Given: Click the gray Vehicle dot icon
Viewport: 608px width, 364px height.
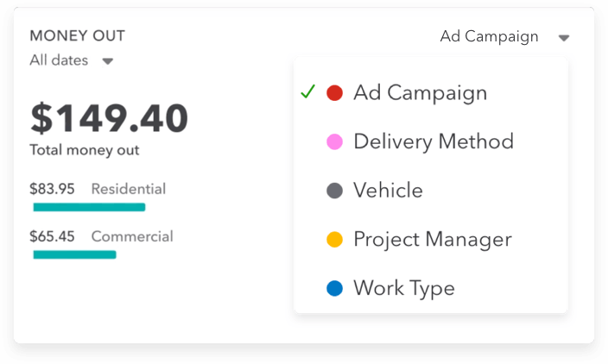Looking at the screenshot, I should point(335,191).
